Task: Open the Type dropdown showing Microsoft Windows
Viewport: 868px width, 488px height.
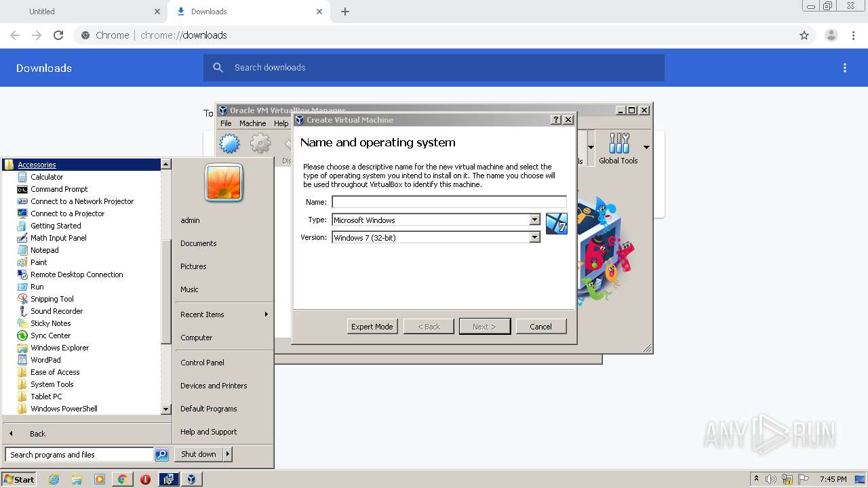Action: point(436,220)
